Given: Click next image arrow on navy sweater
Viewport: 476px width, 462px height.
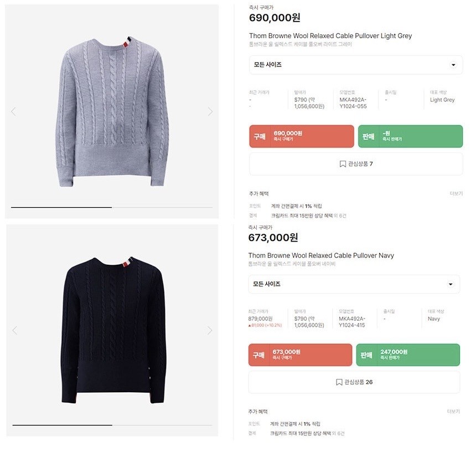Looking at the screenshot, I should pyautogui.click(x=210, y=330).
